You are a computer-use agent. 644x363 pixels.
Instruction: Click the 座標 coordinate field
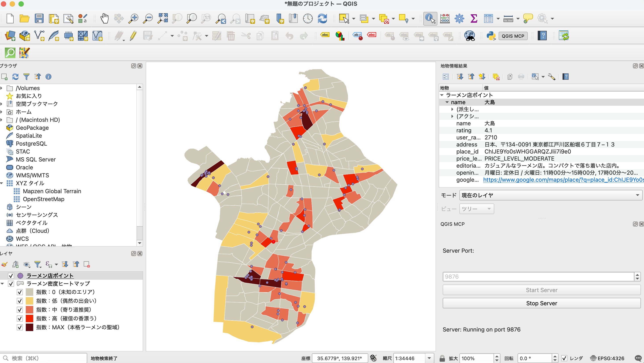click(339, 358)
